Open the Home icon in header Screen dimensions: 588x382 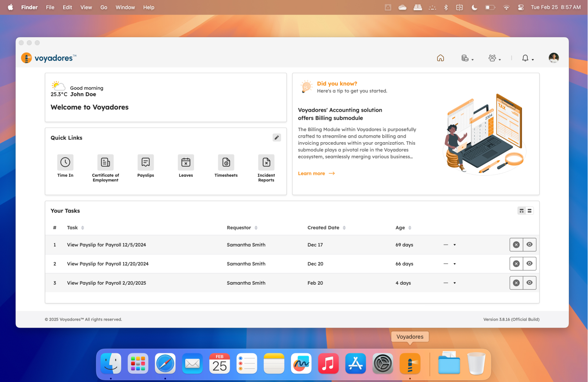(x=440, y=58)
